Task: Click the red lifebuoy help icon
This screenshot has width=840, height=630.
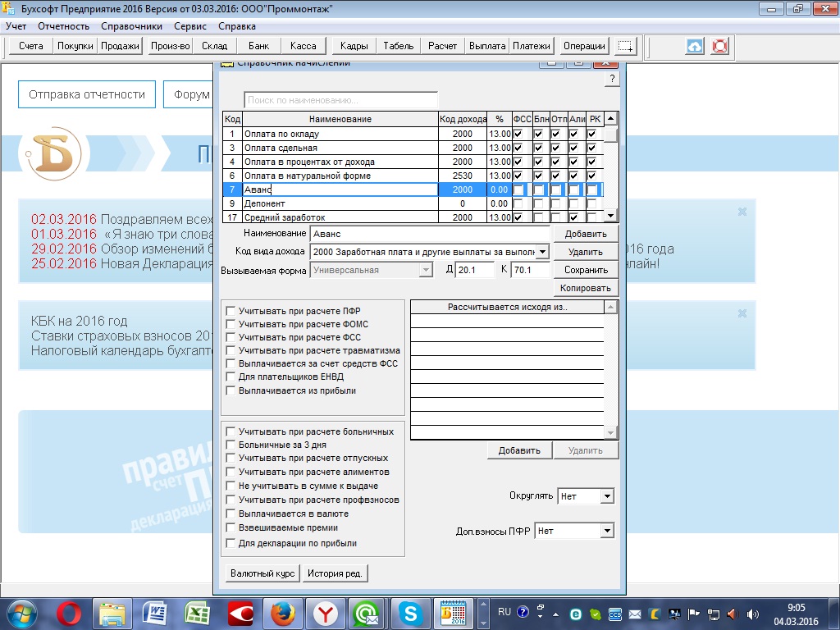Action: coord(719,46)
